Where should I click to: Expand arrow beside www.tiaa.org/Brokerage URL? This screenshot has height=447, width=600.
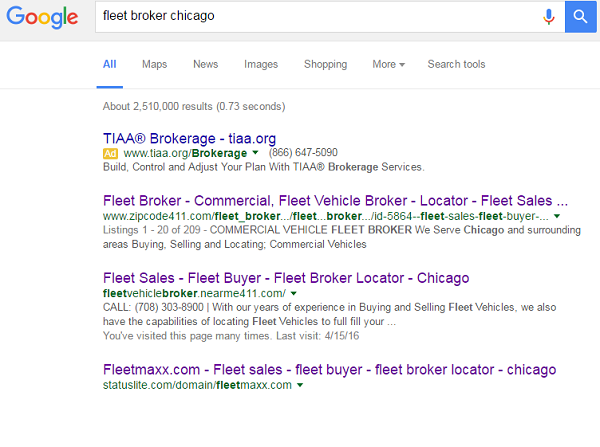(256, 153)
